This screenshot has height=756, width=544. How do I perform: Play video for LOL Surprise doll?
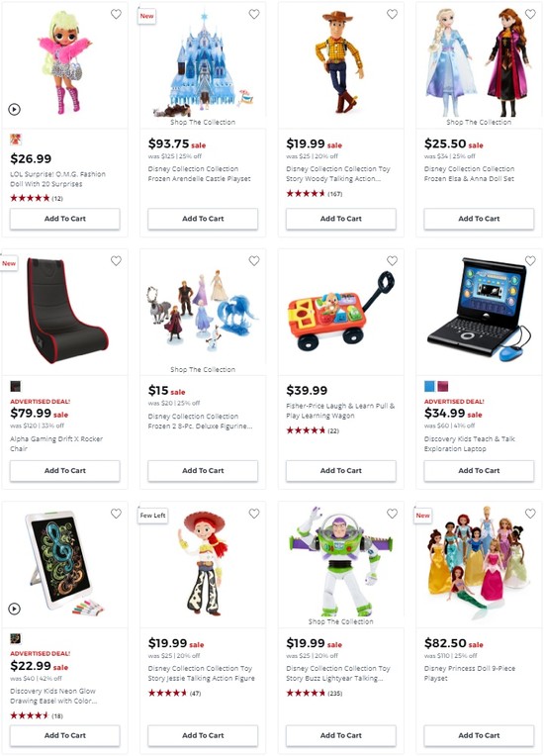pos(15,110)
